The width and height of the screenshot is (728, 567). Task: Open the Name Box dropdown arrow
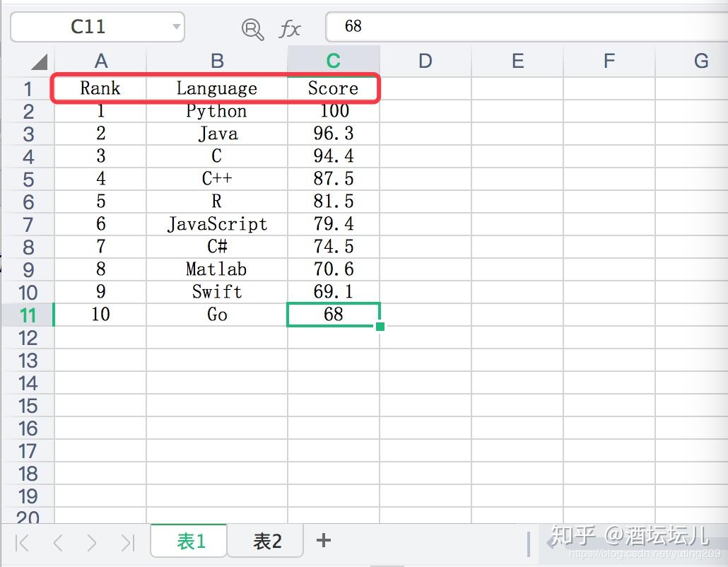[176, 26]
